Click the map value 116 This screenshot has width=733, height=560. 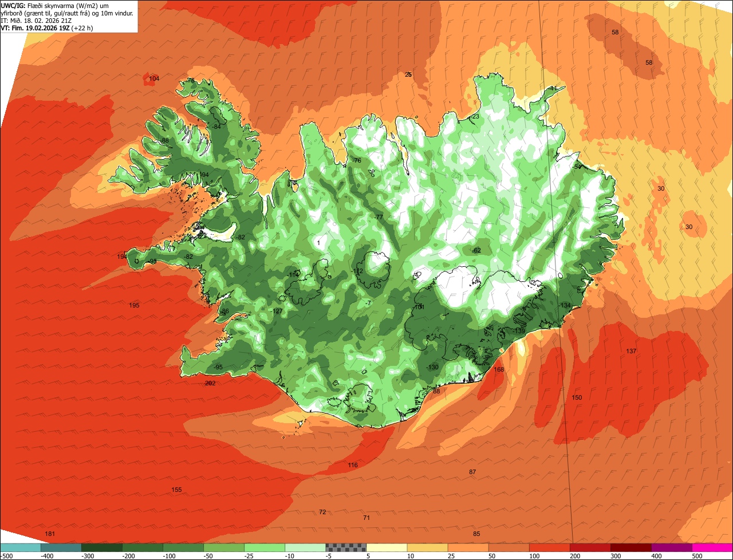353,465
